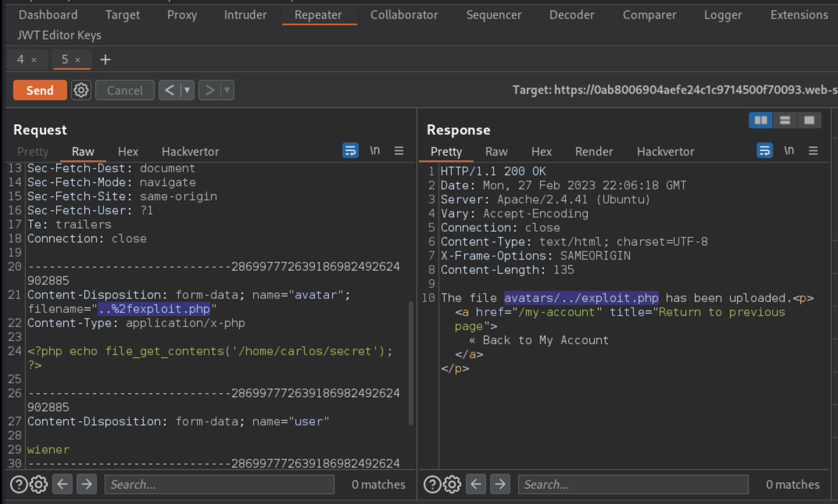The height and width of the screenshot is (504, 838).
Task: Select side-by-side layout view
Action: point(760,120)
